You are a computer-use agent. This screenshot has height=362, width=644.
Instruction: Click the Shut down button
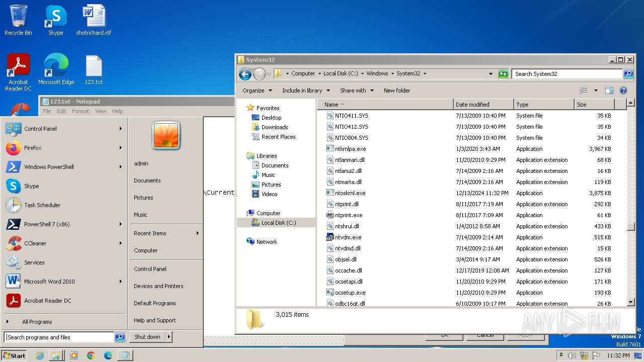click(x=147, y=337)
